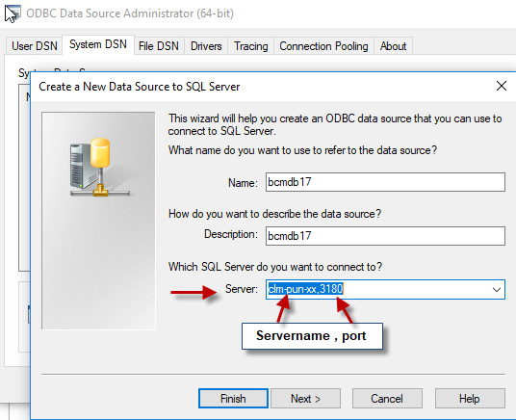Select the System DSN tab
Screen dimensions: 516x420
click(98, 44)
